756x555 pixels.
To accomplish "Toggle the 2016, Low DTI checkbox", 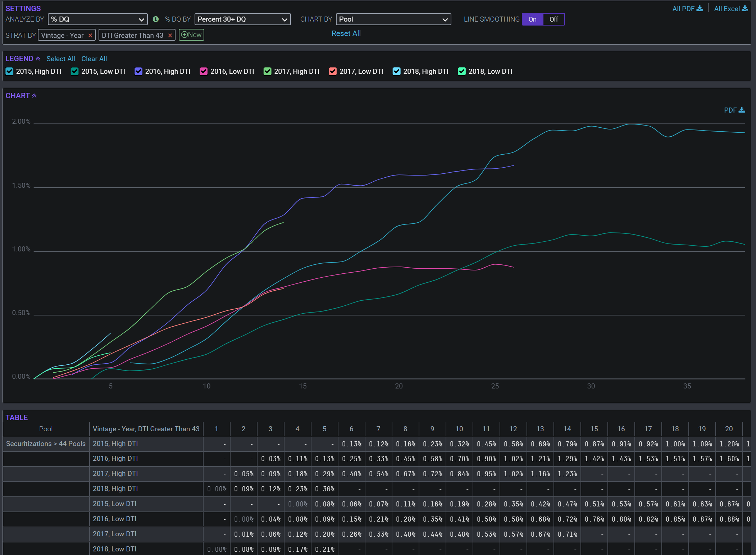I will pyautogui.click(x=204, y=71).
